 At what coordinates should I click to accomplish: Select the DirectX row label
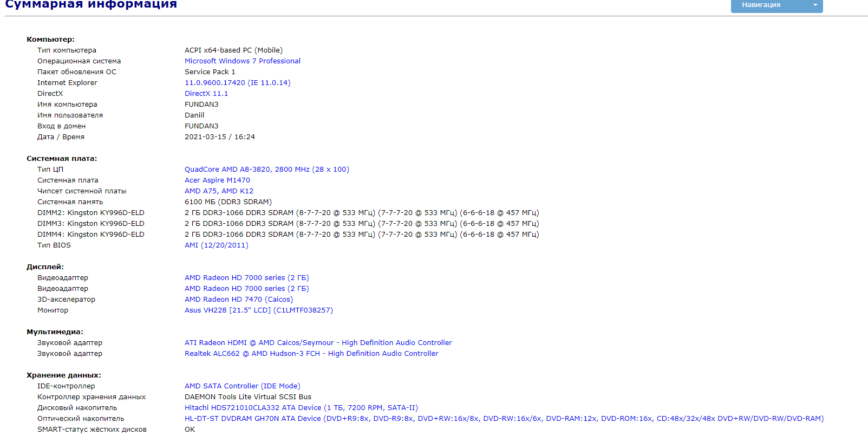(50, 94)
